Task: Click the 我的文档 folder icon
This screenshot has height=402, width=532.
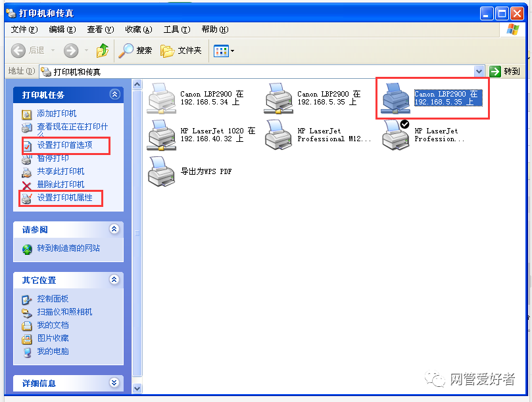Action: click(x=27, y=326)
